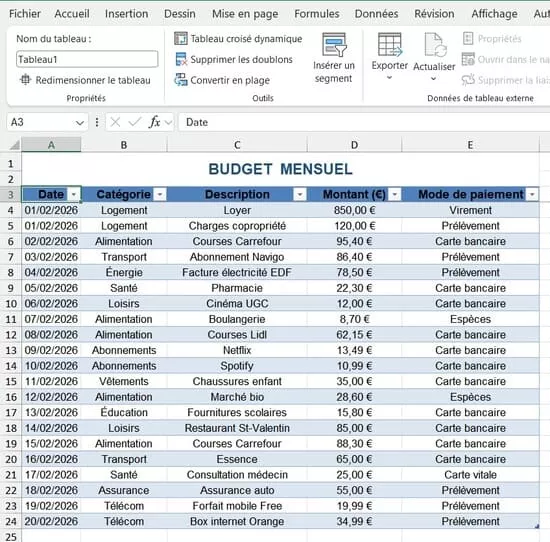Click the formula bar showing Date

coord(364,122)
